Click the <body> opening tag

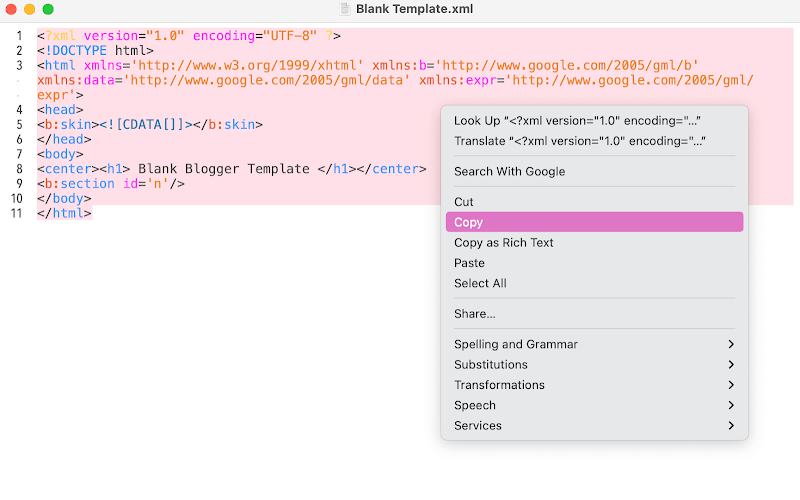(x=60, y=155)
